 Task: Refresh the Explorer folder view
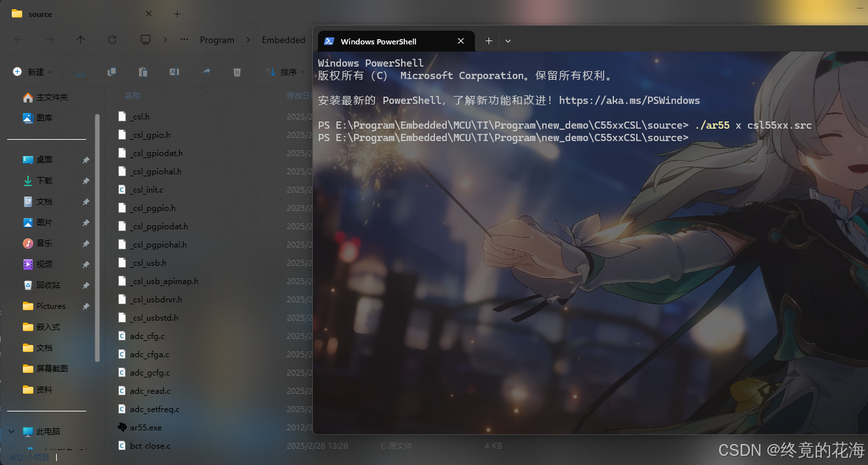(x=112, y=40)
